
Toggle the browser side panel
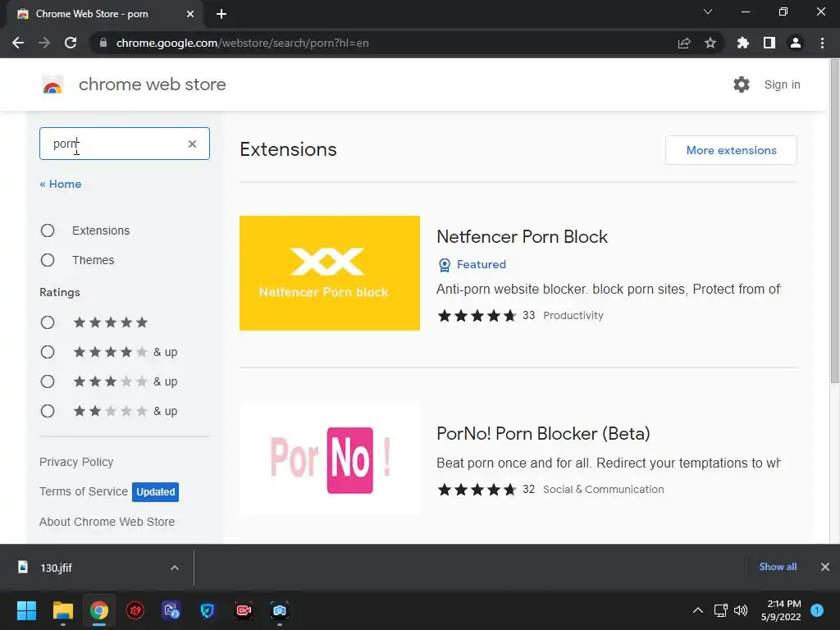[769, 43]
